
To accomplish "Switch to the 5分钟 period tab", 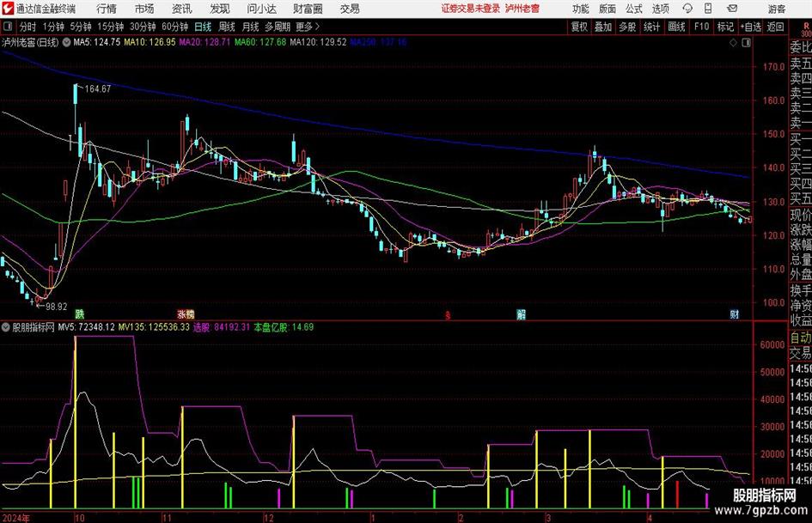I will 80,27.
